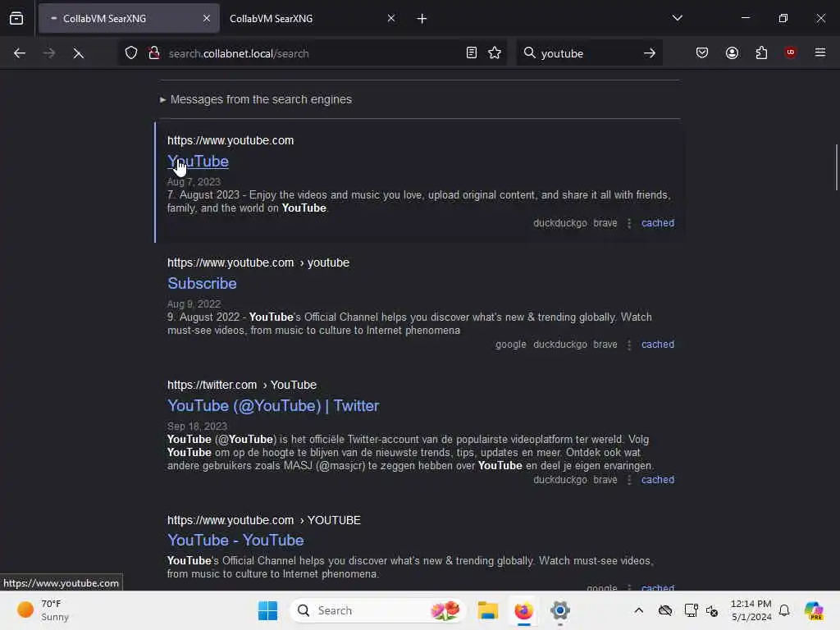This screenshot has width=840, height=630.
Task: Open the Save to Pocket icon
Action: point(702,52)
